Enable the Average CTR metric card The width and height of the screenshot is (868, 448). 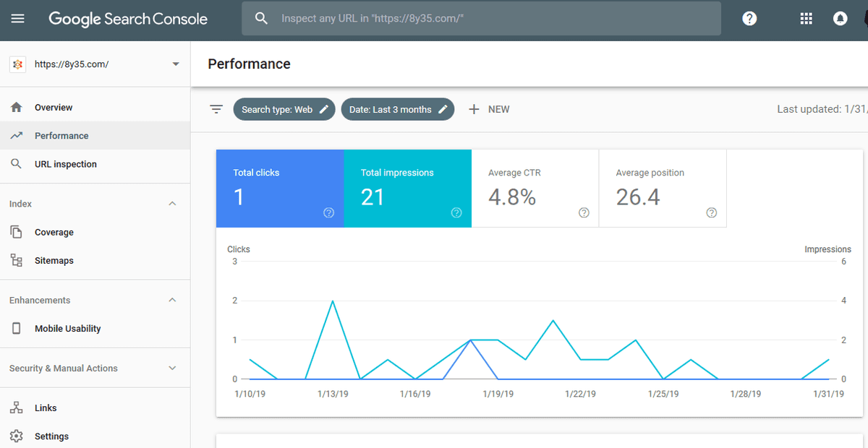tap(535, 188)
